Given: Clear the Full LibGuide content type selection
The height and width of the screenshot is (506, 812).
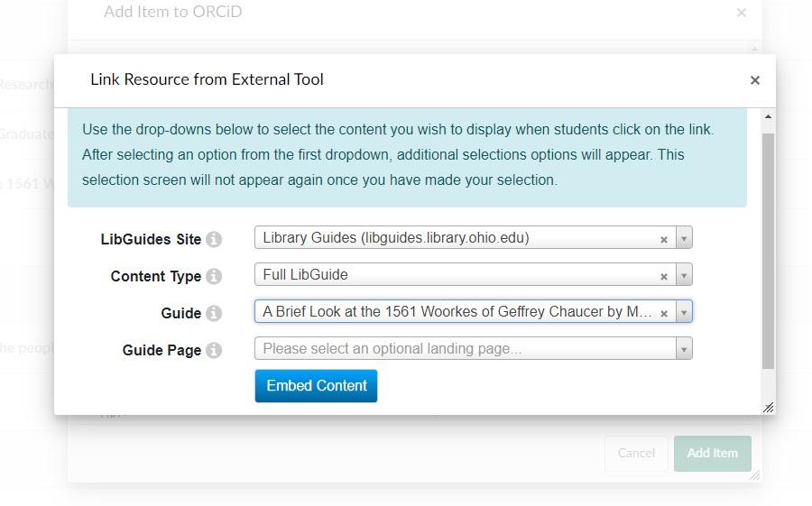Looking at the screenshot, I should (x=664, y=277).
